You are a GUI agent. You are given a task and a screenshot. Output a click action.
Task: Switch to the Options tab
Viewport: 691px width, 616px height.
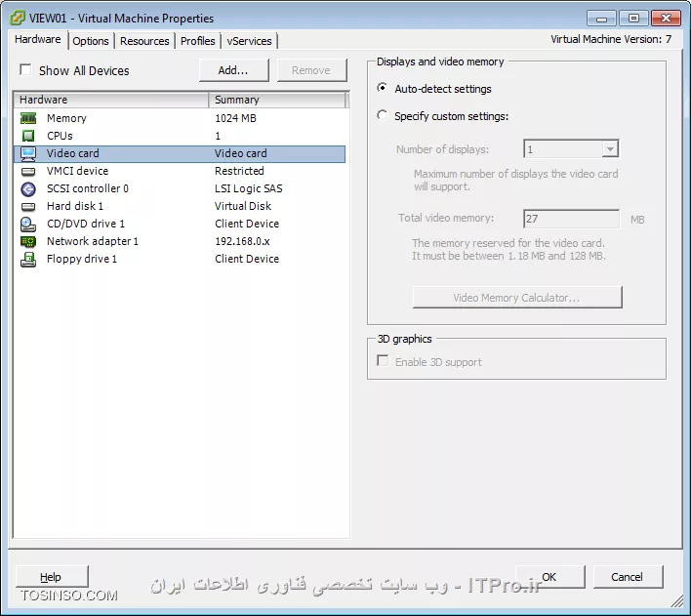coord(91,41)
